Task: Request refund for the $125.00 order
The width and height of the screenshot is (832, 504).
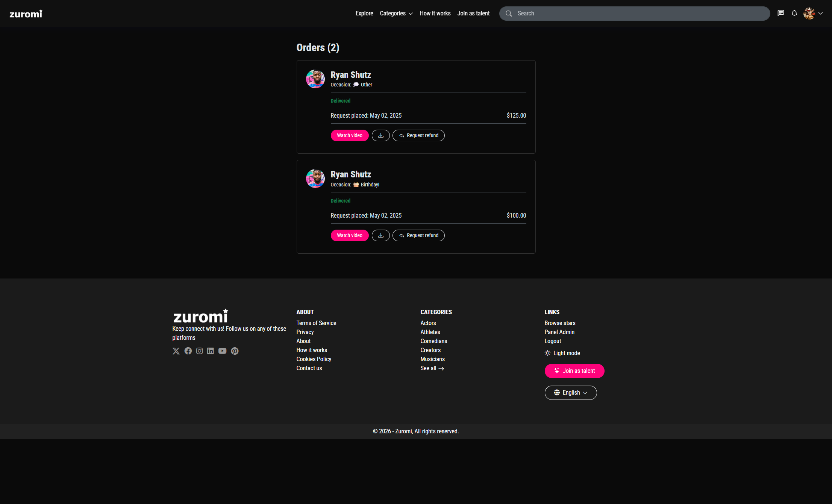Action: point(418,135)
